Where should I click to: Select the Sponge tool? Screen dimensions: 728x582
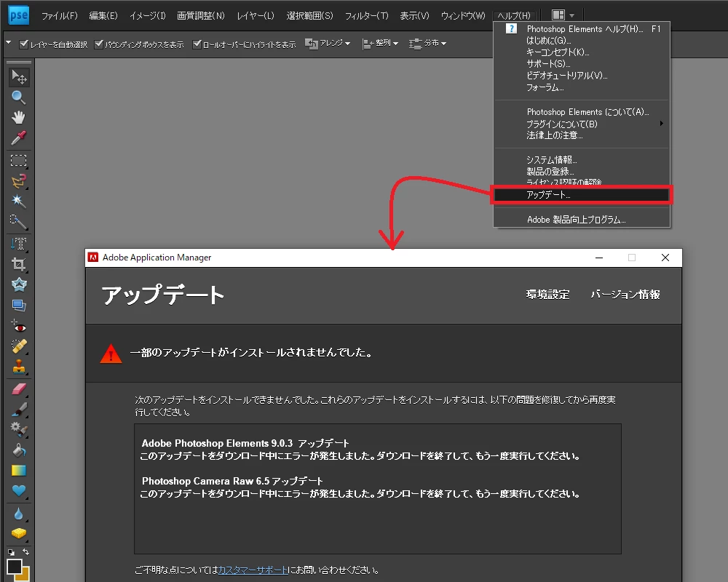click(x=19, y=534)
